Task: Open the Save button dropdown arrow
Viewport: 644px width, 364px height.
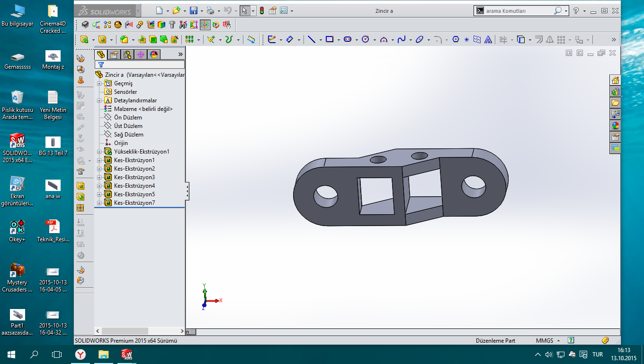Action: click(202, 10)
